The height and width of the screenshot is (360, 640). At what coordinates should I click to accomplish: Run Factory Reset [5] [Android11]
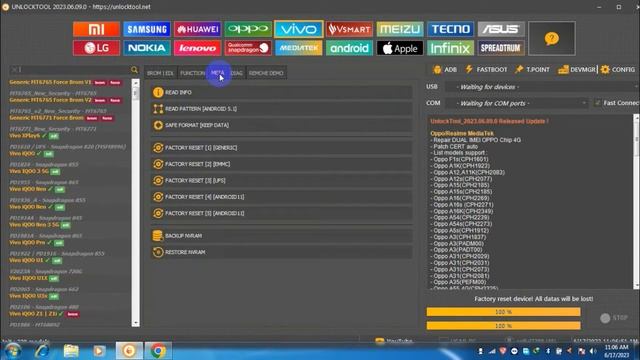point(281,213)
